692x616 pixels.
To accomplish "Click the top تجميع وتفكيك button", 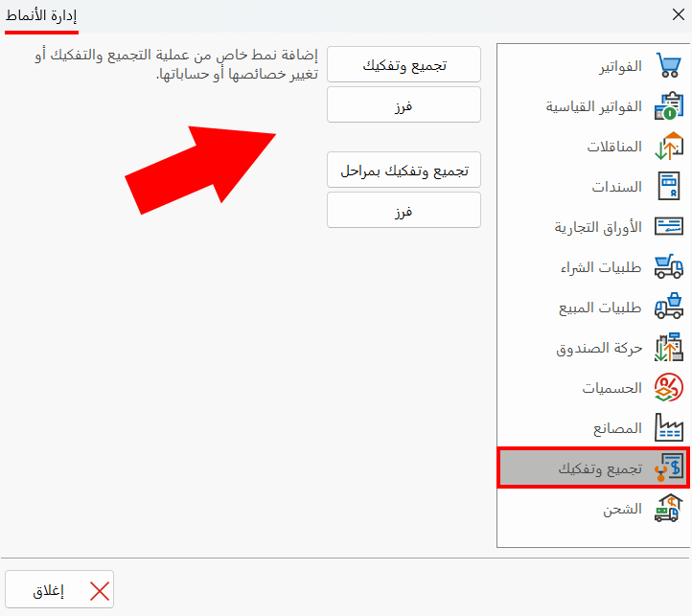I will pos(404,64).
